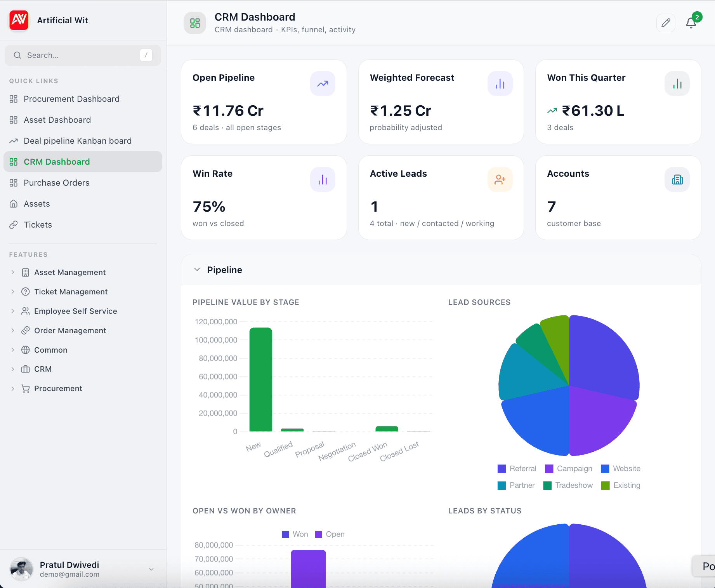Click the Deal pipeline trend icon
This screenshot has width=715, height=588.
(x=14, y=141)
